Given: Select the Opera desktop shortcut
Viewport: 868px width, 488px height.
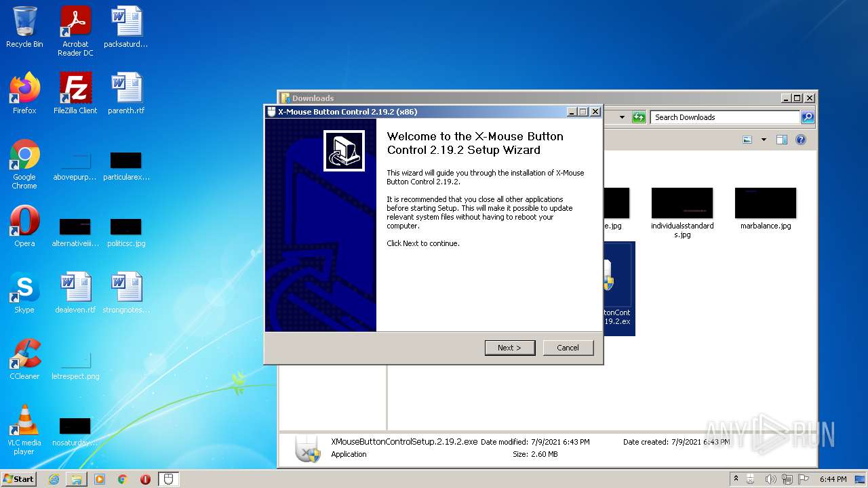Looking at the screenshot, I should 24,226.
